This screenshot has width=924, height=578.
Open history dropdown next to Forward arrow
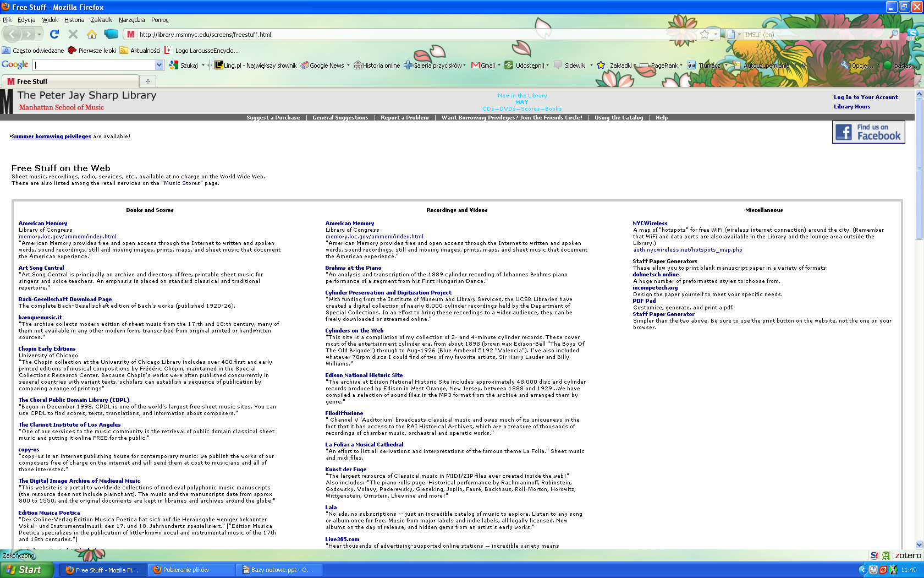click(x=39, y=34)
